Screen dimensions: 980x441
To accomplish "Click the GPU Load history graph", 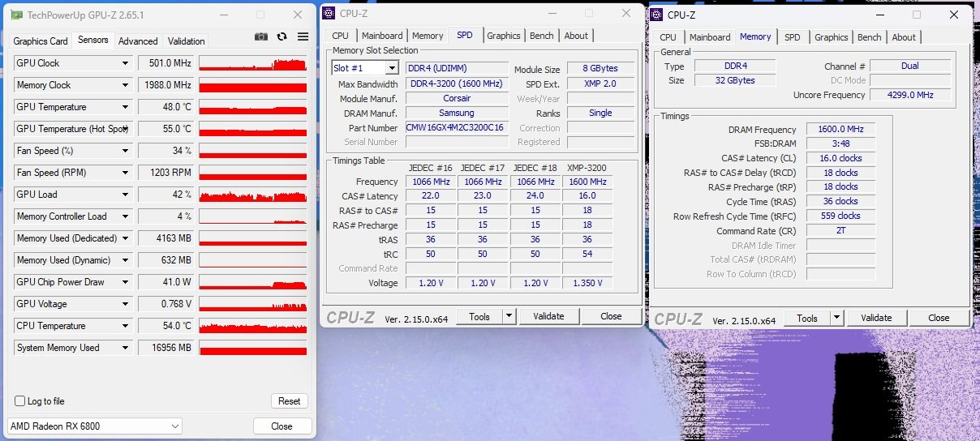I will 253,195.
